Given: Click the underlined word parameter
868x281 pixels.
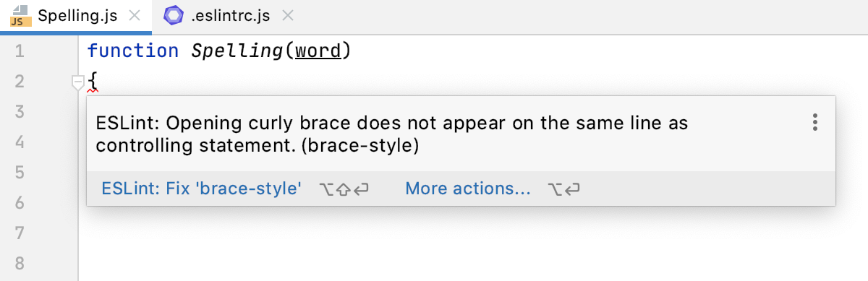Looking at the screenshot, I should (x=318, y=51).
